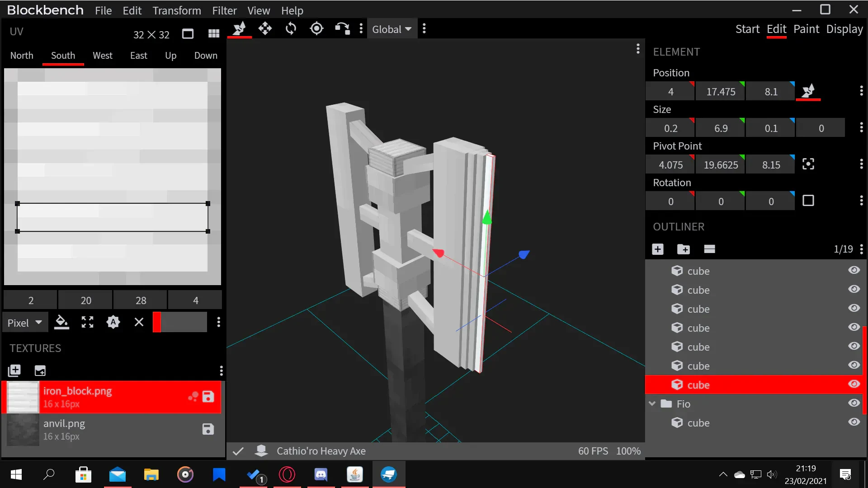Save the iron_block.png texture
Image resolution: width=868 pixels, height=488 pixels.
[208, 397]
